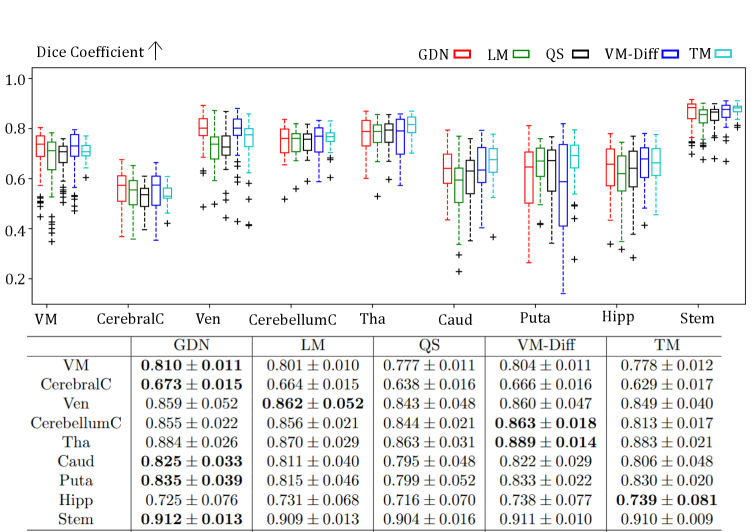Click the cell 0.813 ± 0.017
The image size is (753, 532).
[667, 423]
